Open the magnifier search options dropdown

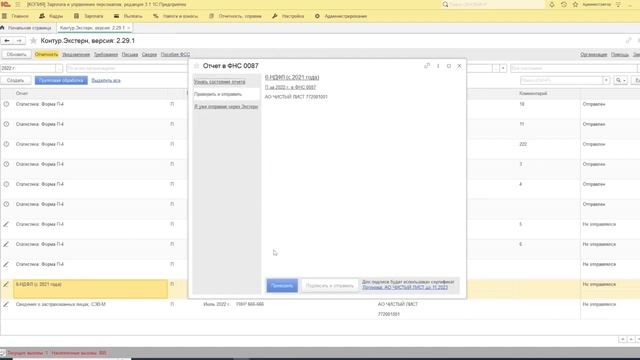[x=620, y=80]
